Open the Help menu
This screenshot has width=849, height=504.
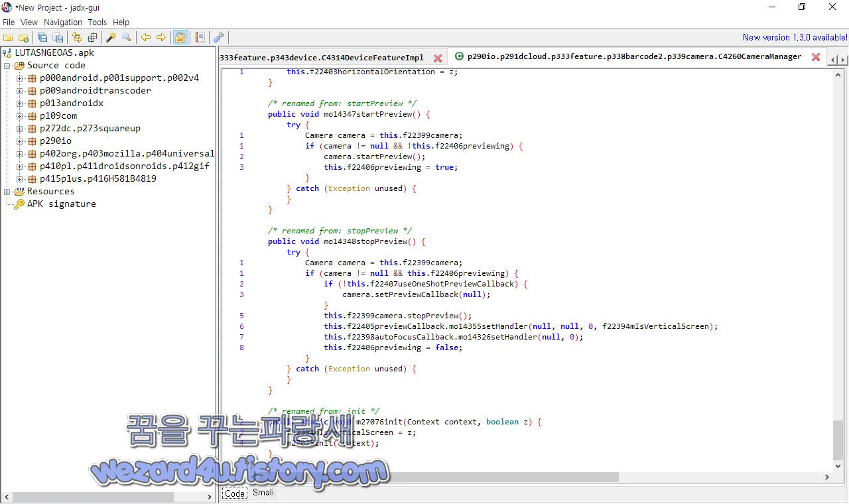121,22
